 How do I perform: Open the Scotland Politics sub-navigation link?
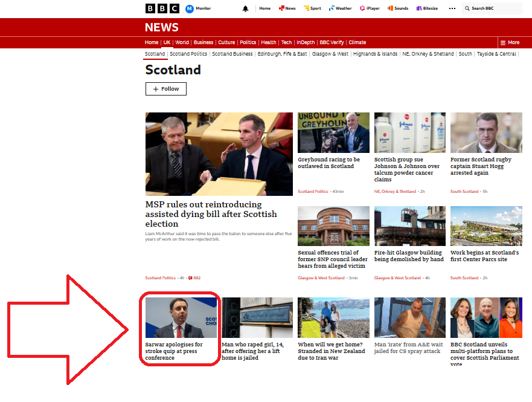(188, 54)
